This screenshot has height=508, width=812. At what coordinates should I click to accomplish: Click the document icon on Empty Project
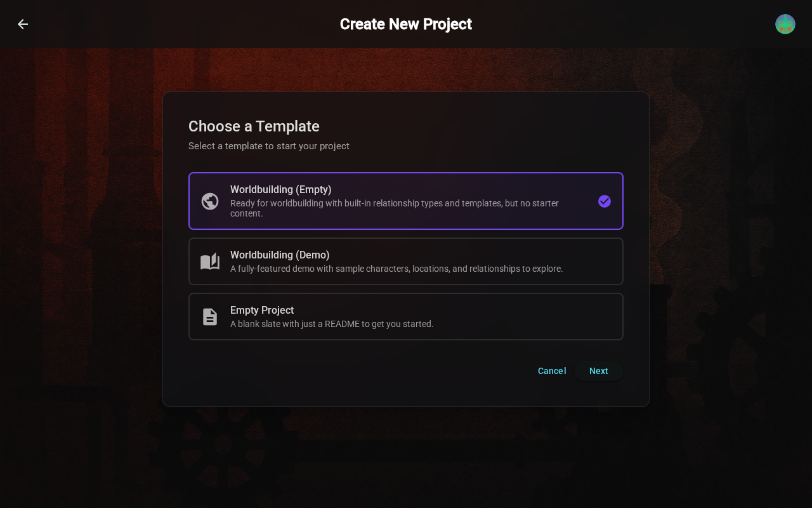210,316
